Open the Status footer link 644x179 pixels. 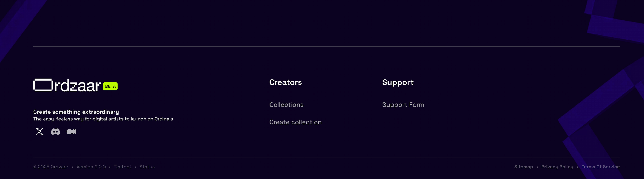[x=147, y=167]
